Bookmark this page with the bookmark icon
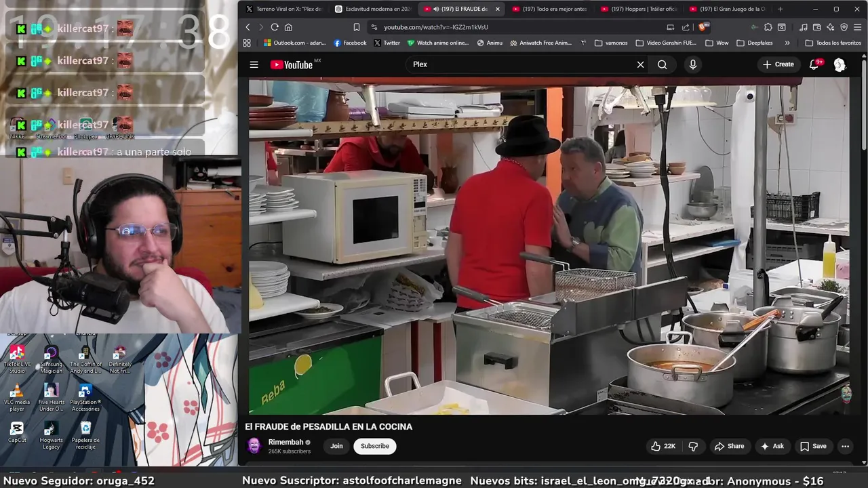This screenshot has width=868, height=488. [357, 27]
